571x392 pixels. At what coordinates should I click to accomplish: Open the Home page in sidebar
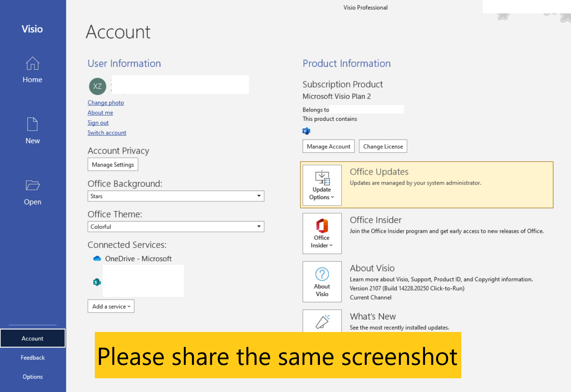(x=32, y=70)
